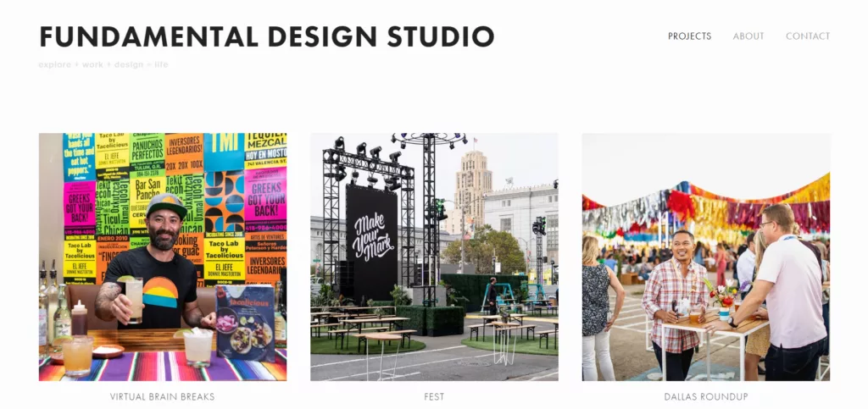The image size is (868, 409).
Task: Click the Fundamental Design Studio site title
Action: (x=267, y=36)
